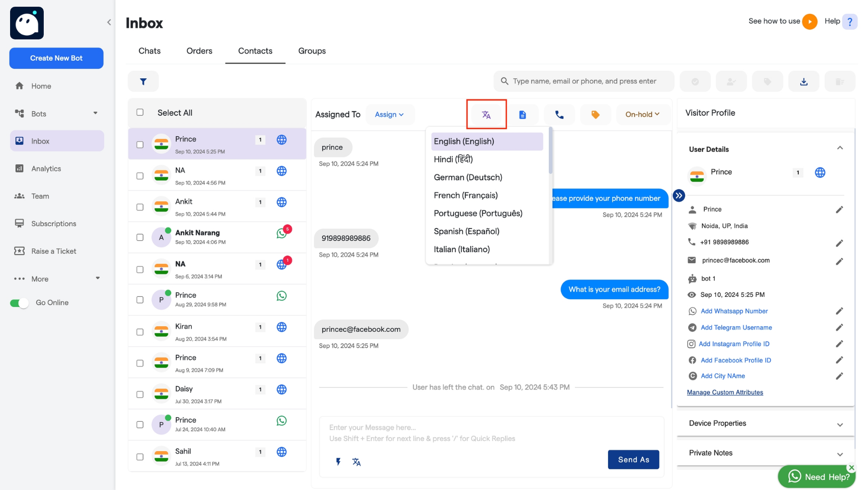
Task: Collapse the User Details section
Action: point(840,148)
